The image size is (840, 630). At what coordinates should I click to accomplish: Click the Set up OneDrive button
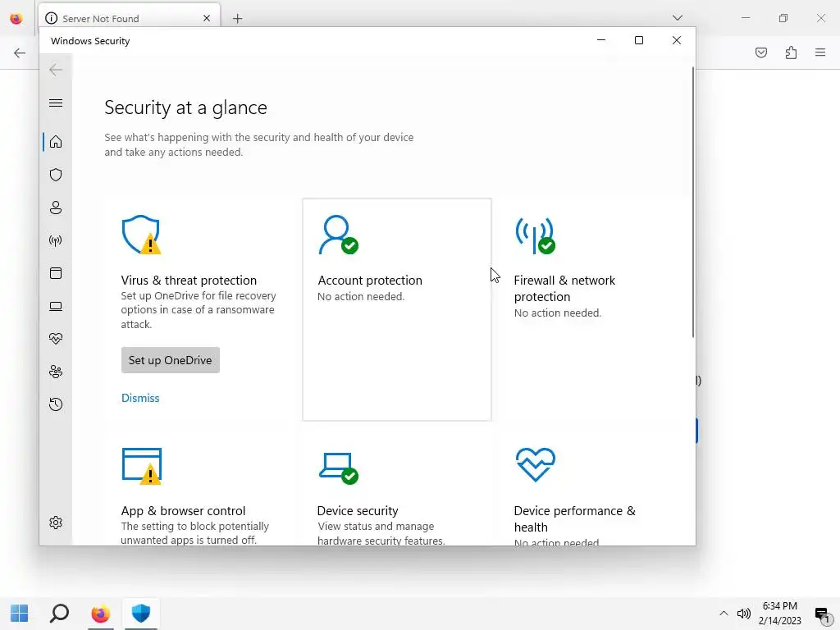point(171,360)
